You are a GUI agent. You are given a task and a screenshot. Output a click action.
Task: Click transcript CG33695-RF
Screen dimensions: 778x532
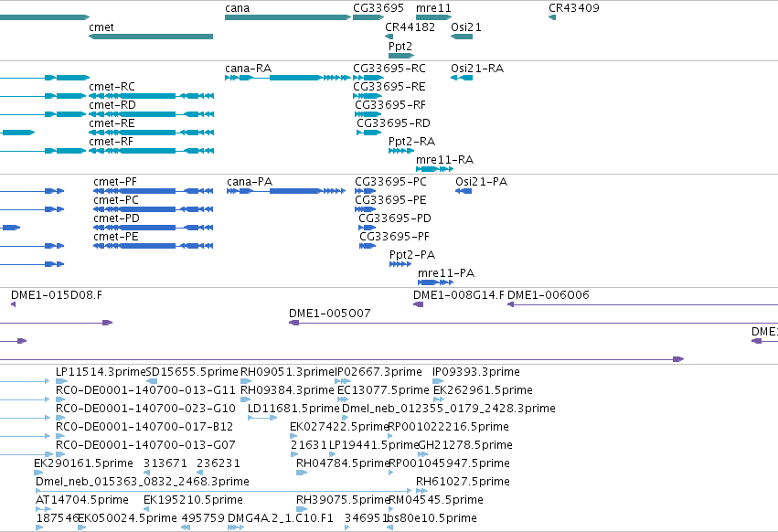point(368,114)
